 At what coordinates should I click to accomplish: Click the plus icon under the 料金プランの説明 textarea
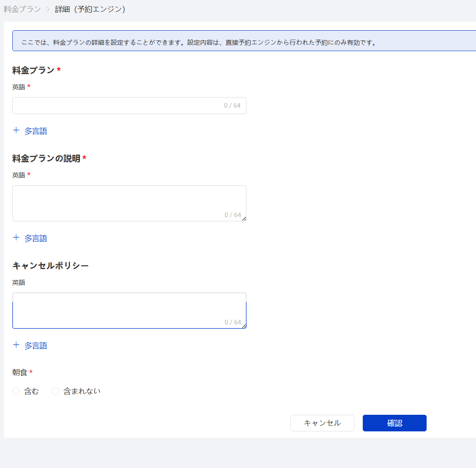pos(16,238)
